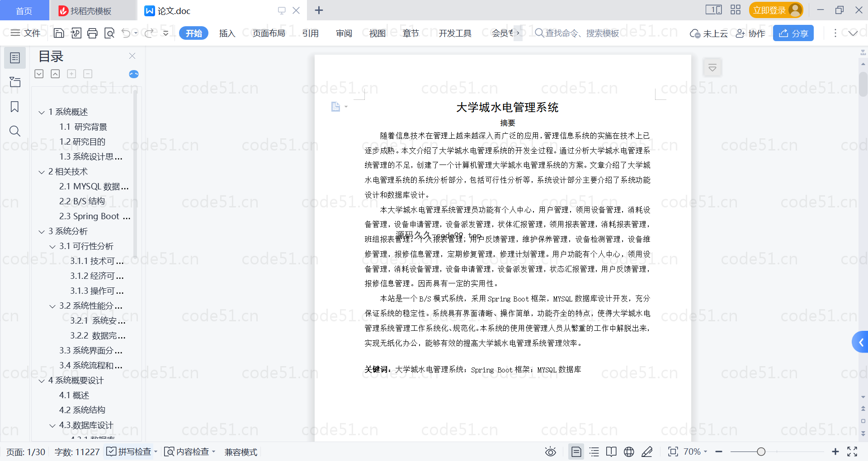Select the 页面布局 ribbon tab

[269, 33]
